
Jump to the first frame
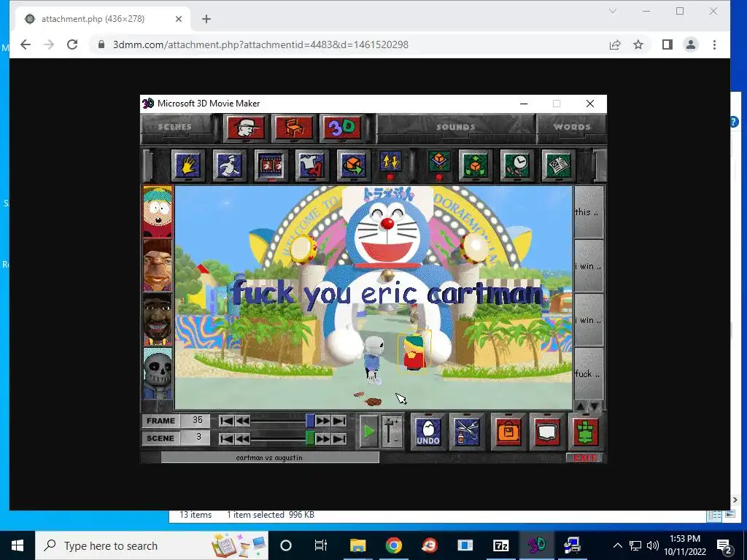point(226,421)
